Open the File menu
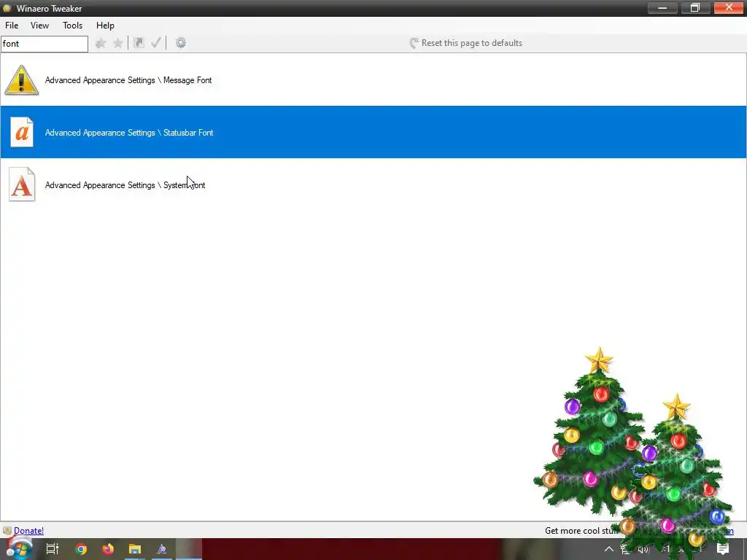 pyautogui.click(x=12, y=26)
